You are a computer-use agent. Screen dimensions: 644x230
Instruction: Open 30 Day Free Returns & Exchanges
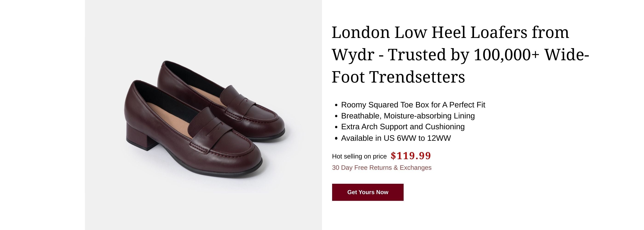(x=382, y=167)
